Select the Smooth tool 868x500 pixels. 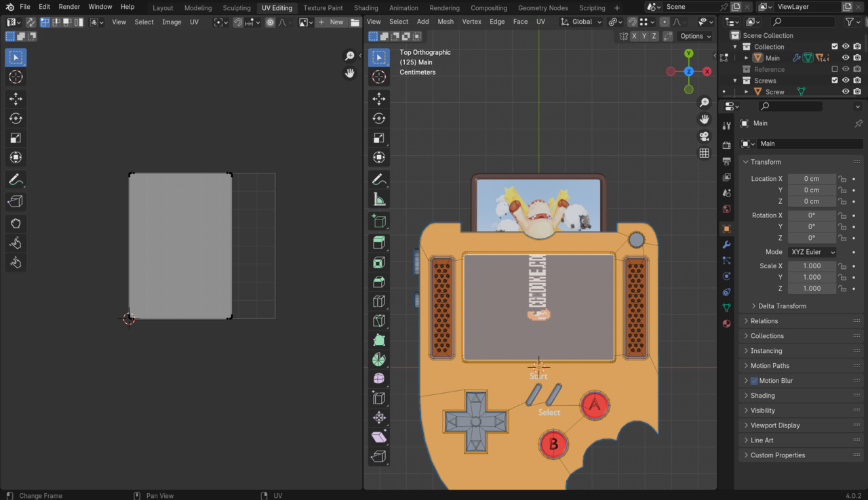379,379
